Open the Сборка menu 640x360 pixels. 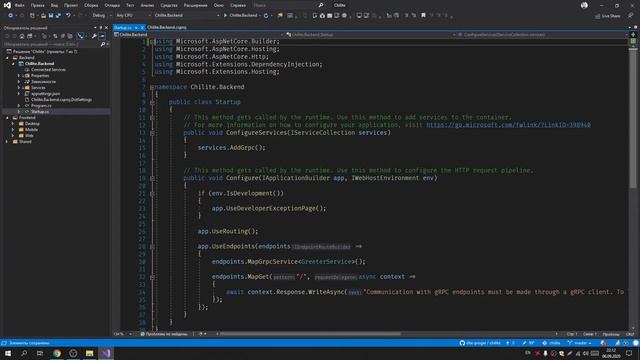pyautogui.click(x=91, y=5)
